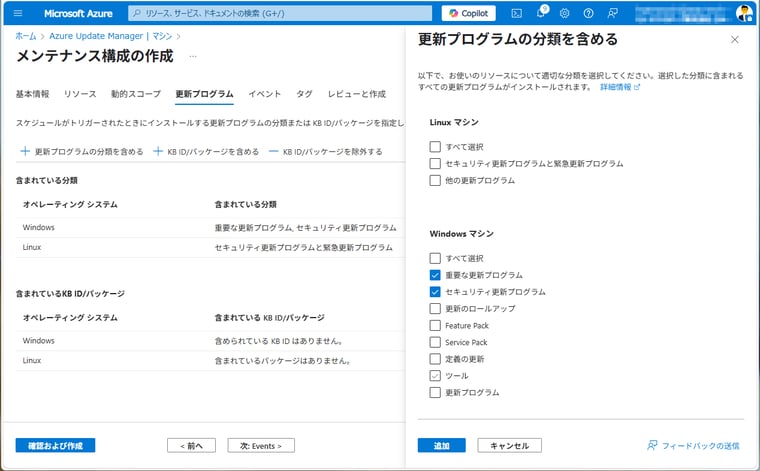Switch to タグ tab
This screenshot has width=760, height=471.
point(304,94)
